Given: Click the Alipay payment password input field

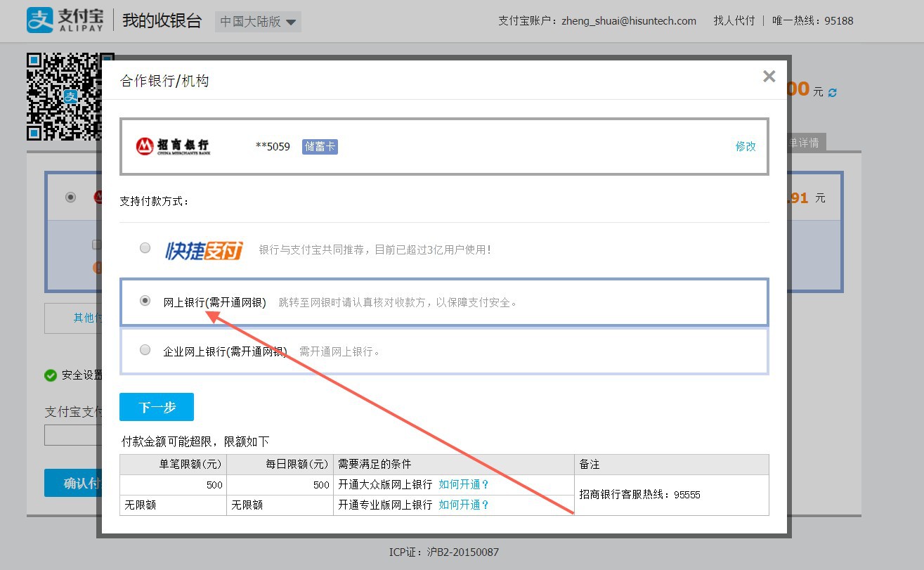Looking at the screenshot, I should point(70,435).
